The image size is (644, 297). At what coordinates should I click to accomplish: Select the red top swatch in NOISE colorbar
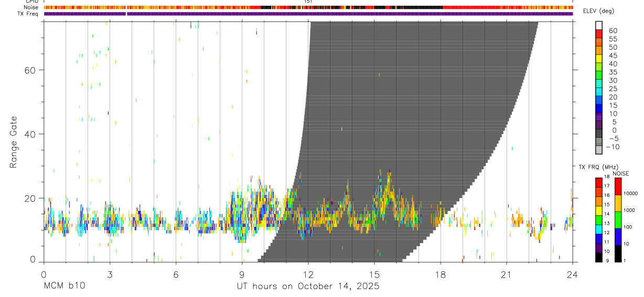pos(618,186)
